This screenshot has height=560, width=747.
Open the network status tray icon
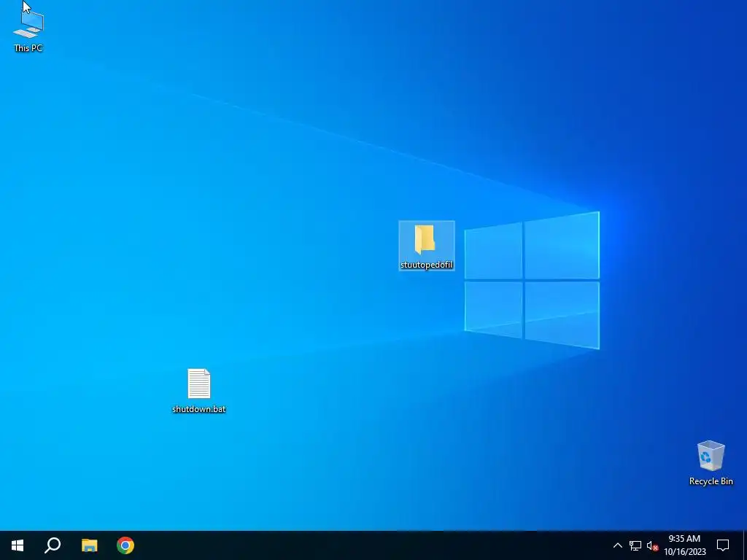pyautogui.click(x=635, y=545)
